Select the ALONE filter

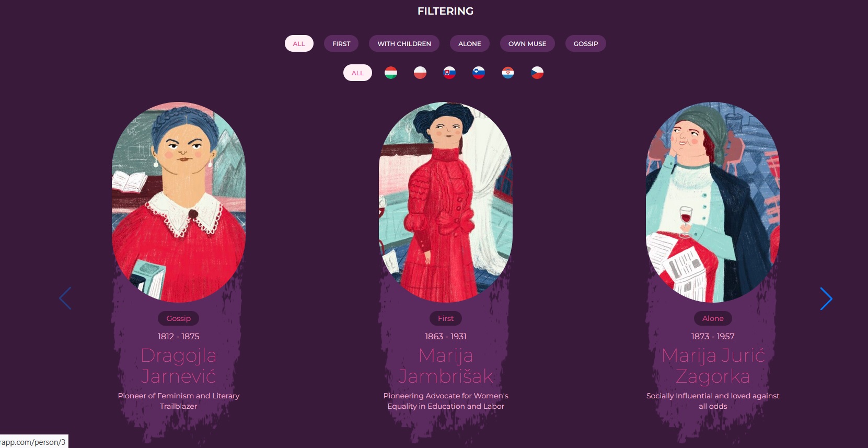470,43
